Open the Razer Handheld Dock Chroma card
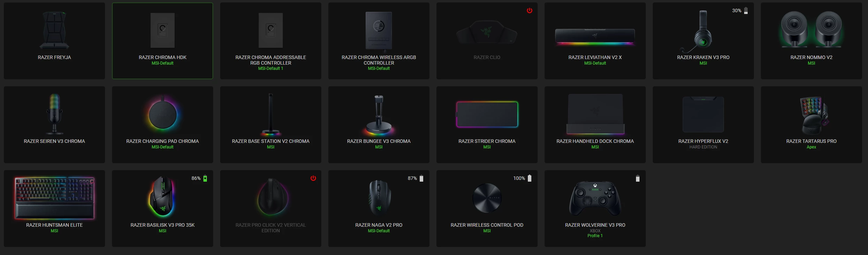This screenshot has width=868, height=255. click(x=595, y=125)
